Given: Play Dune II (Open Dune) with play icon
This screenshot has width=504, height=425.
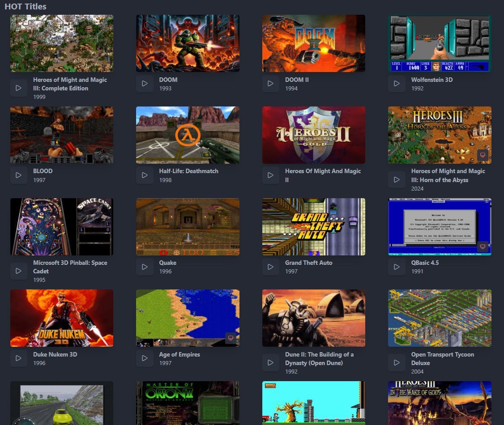Looking at the screenshot, I should tap(271, 363).
